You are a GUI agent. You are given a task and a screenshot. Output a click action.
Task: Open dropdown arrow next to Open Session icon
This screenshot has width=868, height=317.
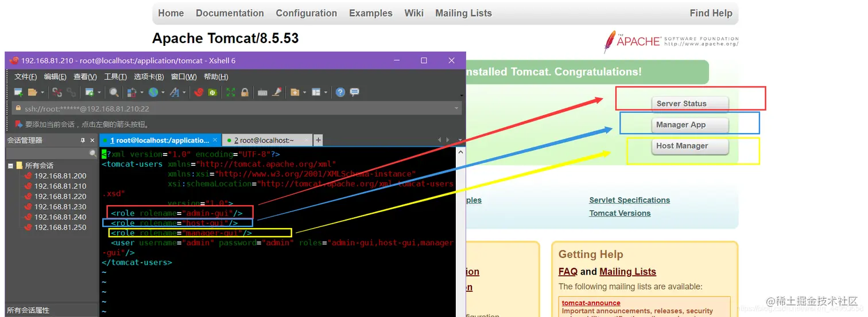coord(42,92)
